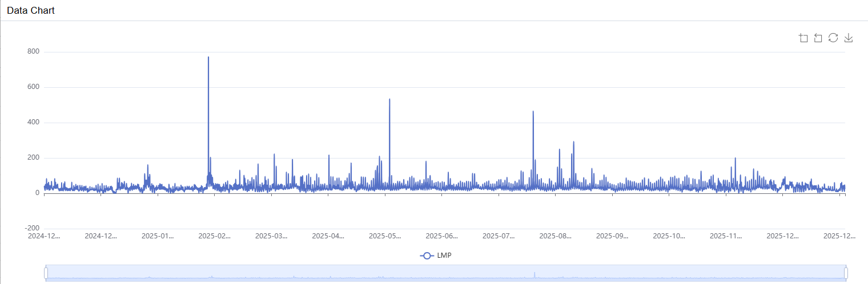Click the Data Chart title
The image size is (868, 284).
(x=31, y=10)
